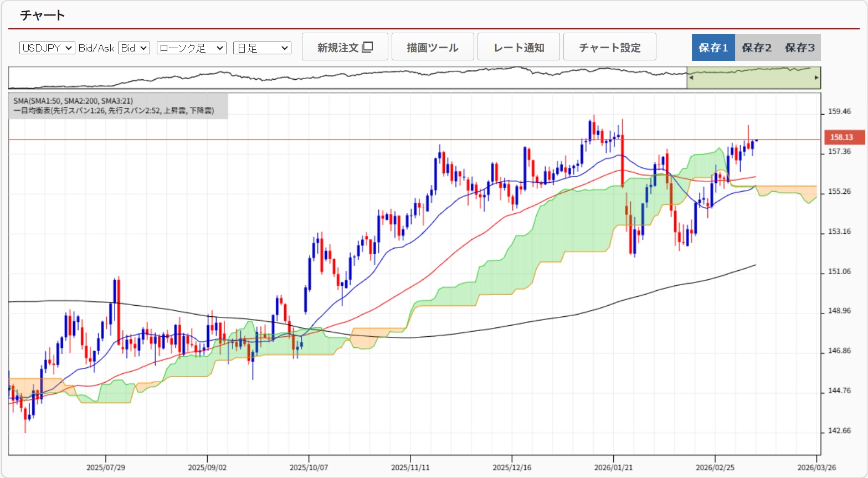Screen dimensions: 868x478
Task: Switch to the 保存1 saved layout tab
Action: tap(713, 48)
